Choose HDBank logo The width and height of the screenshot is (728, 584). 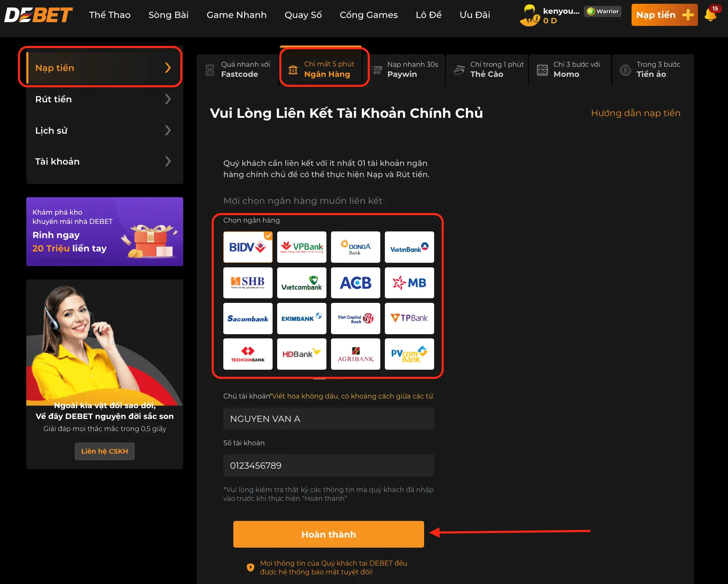pyautogui.click(x=302, y=354)
